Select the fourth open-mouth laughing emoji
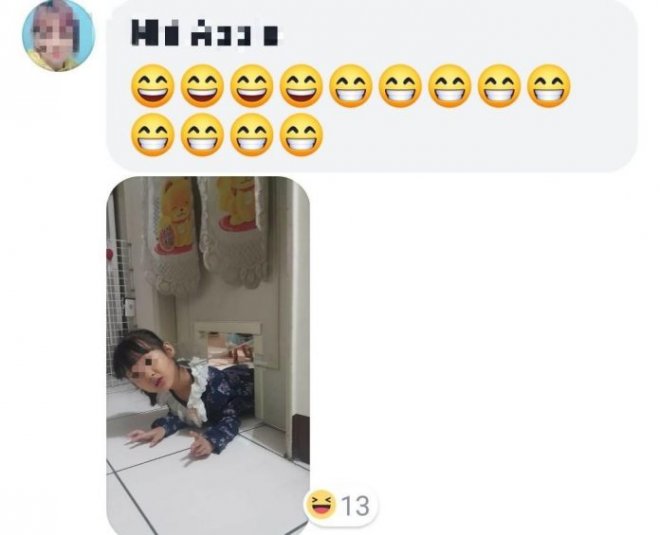Viewport: 660px width, 535px height. pos(301,86)
